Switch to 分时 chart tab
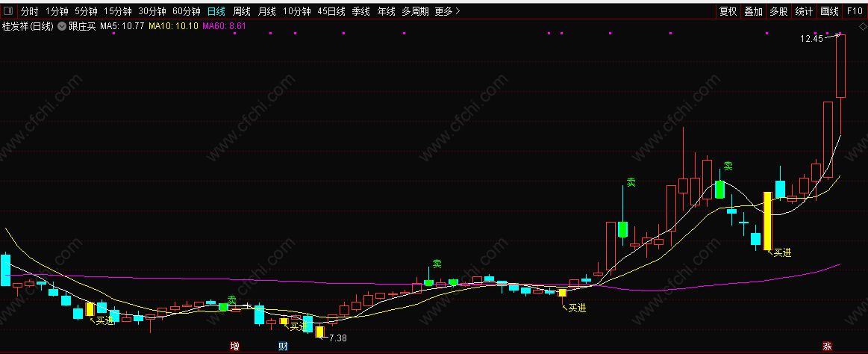The height and width of the screenshot is (354, 868). click(x=30, y=11)
